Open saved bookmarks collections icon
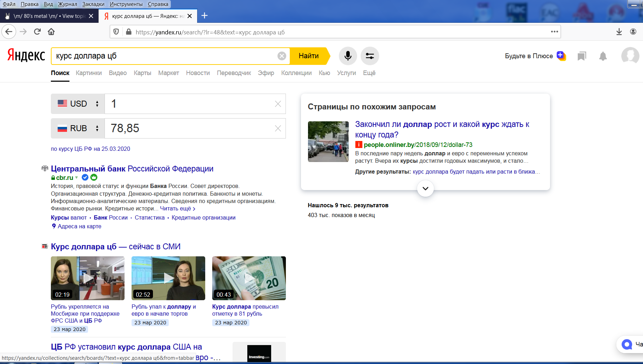Viewport: 643px width, 364px height. 582,56
